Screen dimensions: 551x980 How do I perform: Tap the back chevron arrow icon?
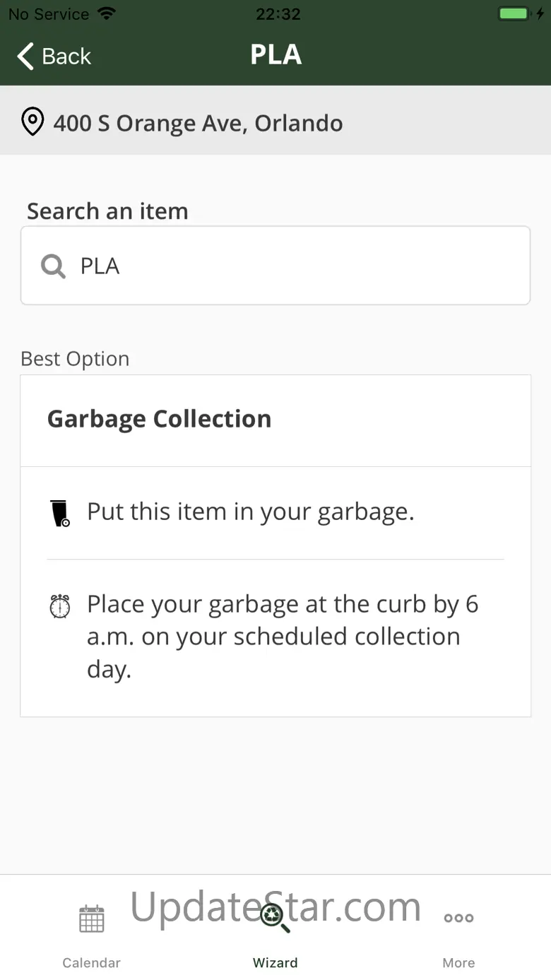click(25, 57)
